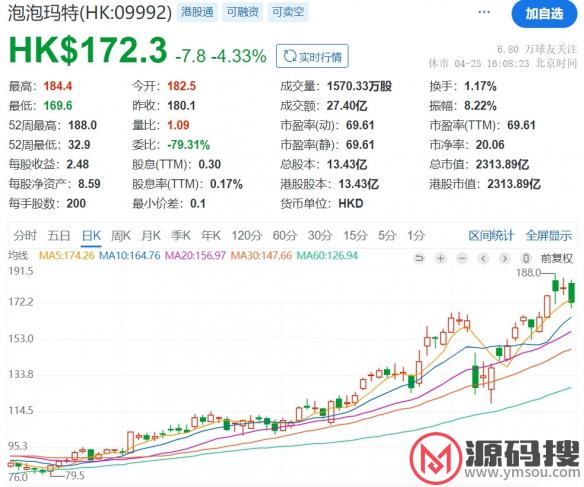Click the 昨收 value 180.1
The width and height of the screenshot is (584, 487).
point(181,106)
